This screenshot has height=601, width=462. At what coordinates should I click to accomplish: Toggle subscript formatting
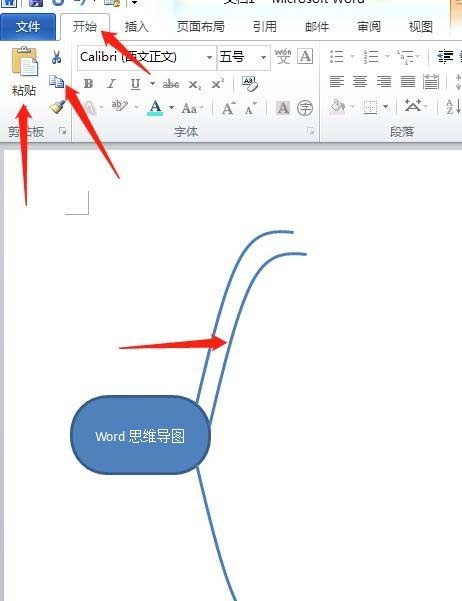[195, 85]
